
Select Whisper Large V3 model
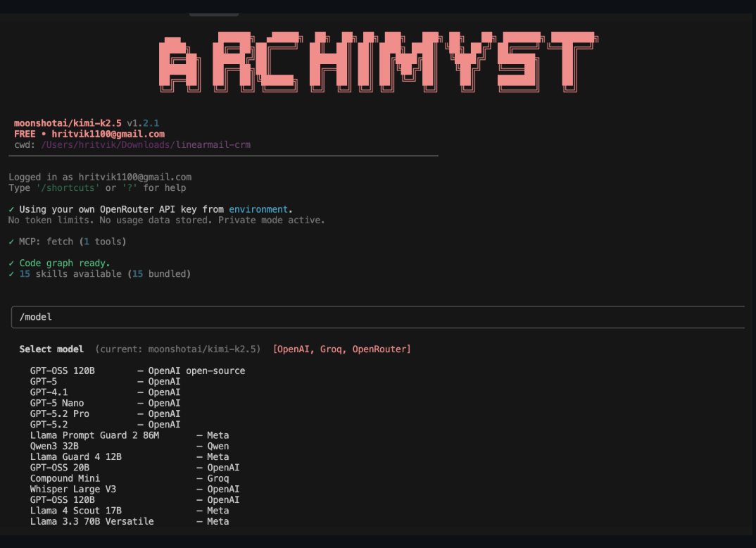(72, 489)
